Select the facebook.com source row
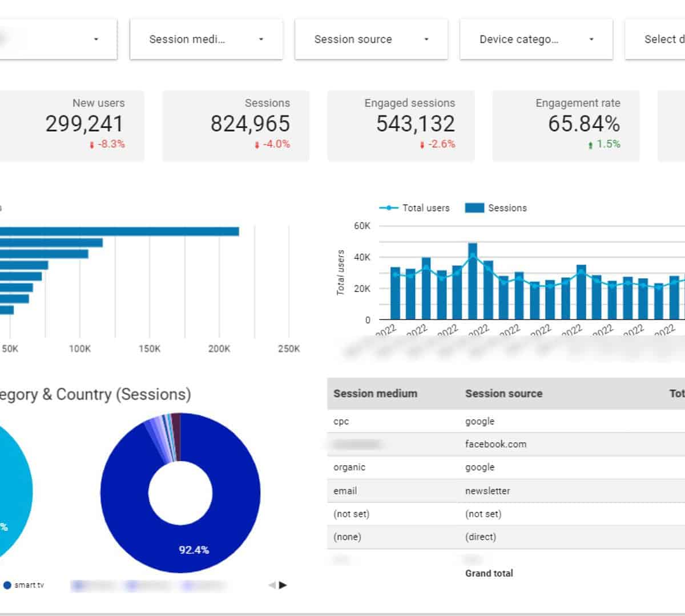Image resolution: width=685 pixels, height=616 pixels. pyautogui.click(x=495, y=444)
